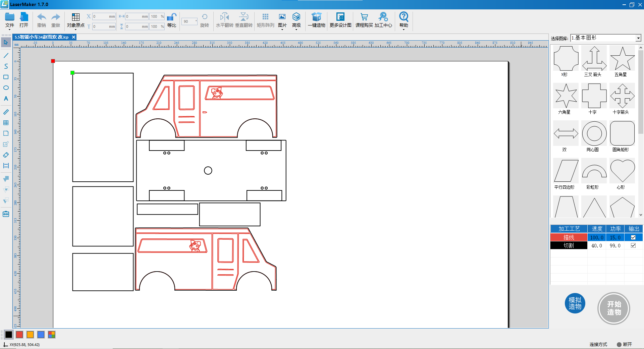Image resolution: width=644 pixels, height=349 pixels.
Task: Launch the 一键造物 one-click maker
Action: pos(317,20)
